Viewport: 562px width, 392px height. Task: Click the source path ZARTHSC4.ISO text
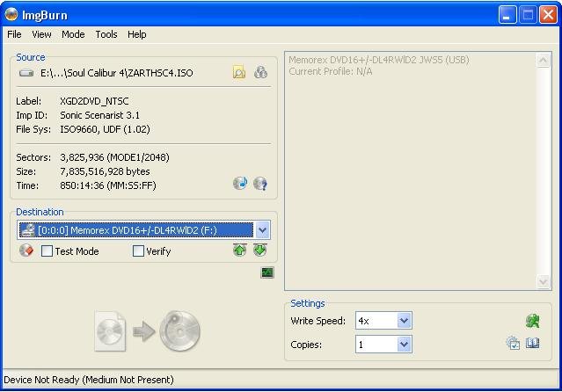tap(117, 73)
